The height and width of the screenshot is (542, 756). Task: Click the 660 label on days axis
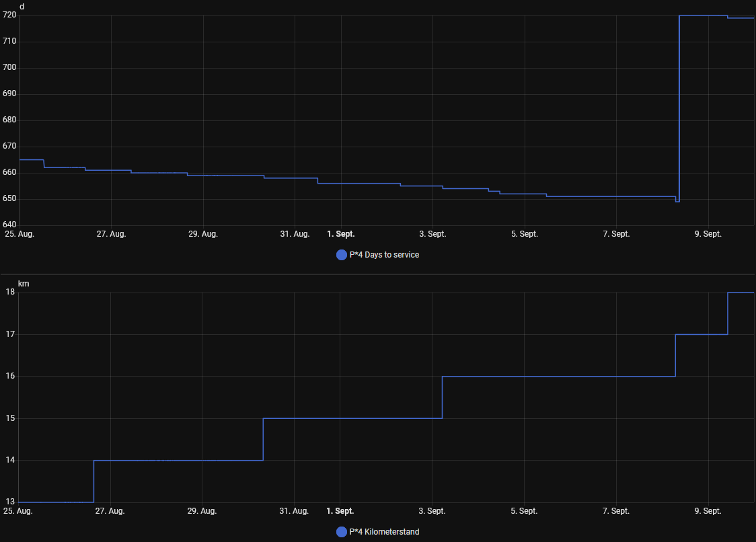[x=9, y=172]
